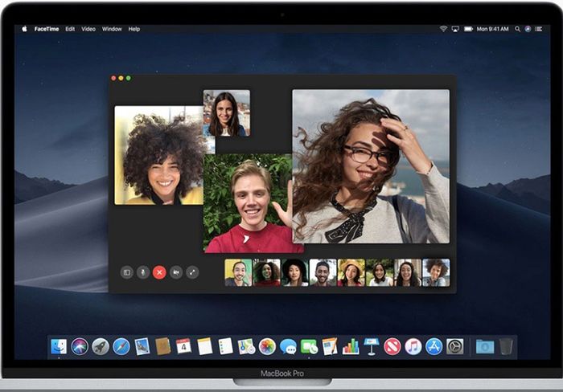Open Numbers bar chart icon in Dock
The height and width of the screenshot is (392, 563).
click(351, 347)
